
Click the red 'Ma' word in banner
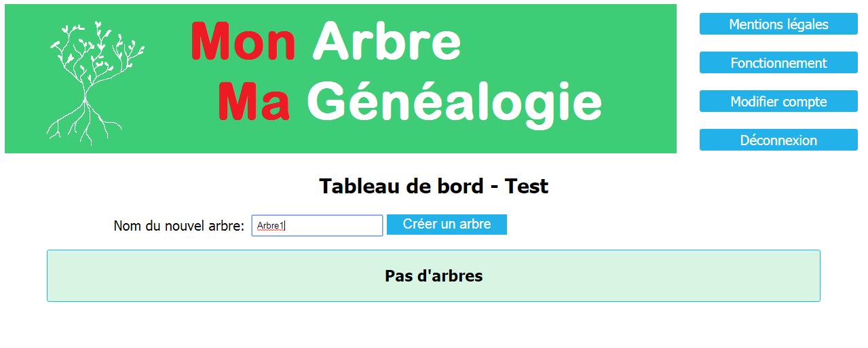pos(254,102)
